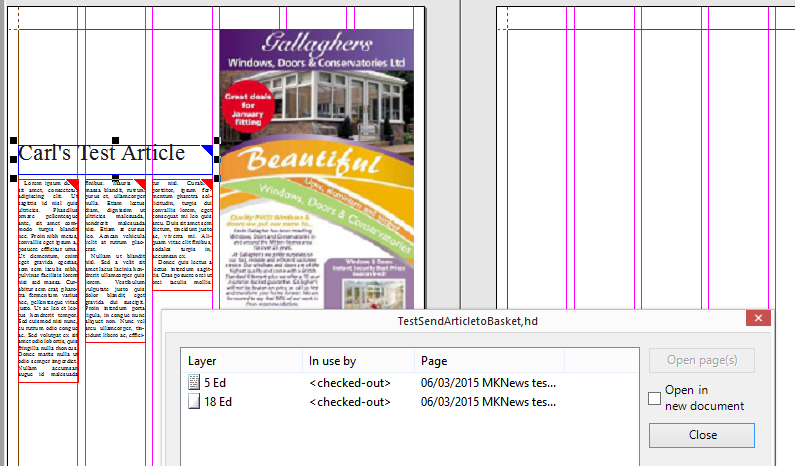This screenshot has height=466, width=795.
Task: Click the 'Carl's Test Article' headline frame
Action: [x=115, y=159]
